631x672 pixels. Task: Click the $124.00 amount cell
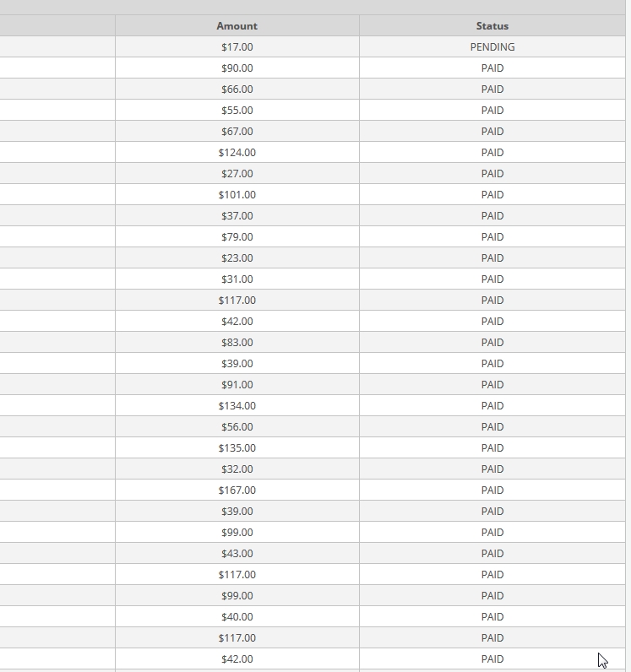237,153
